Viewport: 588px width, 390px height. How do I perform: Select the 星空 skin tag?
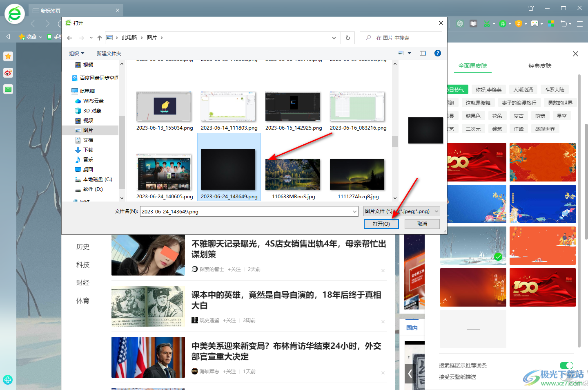[x=562, y=116]
